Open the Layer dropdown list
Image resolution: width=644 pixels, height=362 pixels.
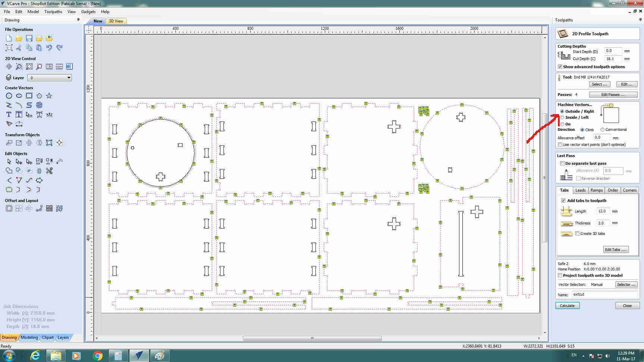tap(50, 78)
